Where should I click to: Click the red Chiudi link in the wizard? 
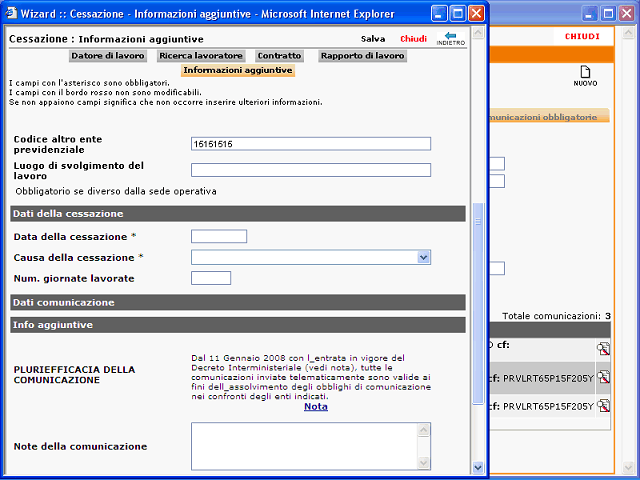(413, 39)
